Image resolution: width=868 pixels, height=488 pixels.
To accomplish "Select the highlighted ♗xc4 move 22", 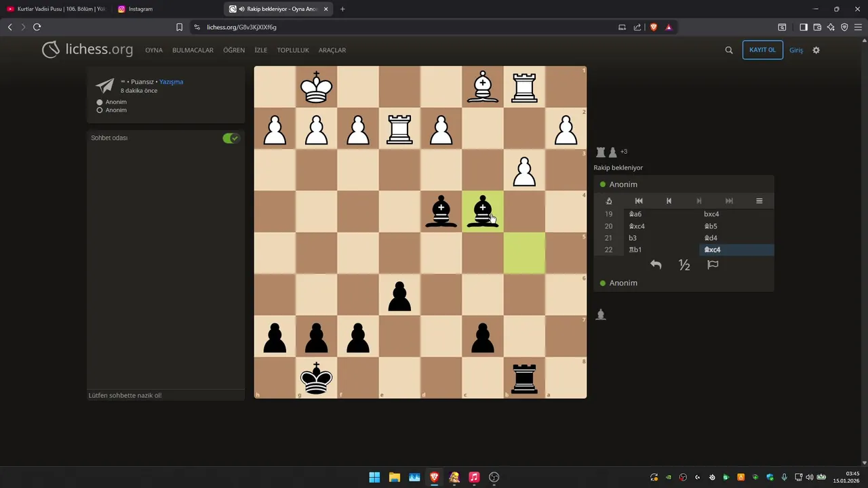I will pos(736,250).
